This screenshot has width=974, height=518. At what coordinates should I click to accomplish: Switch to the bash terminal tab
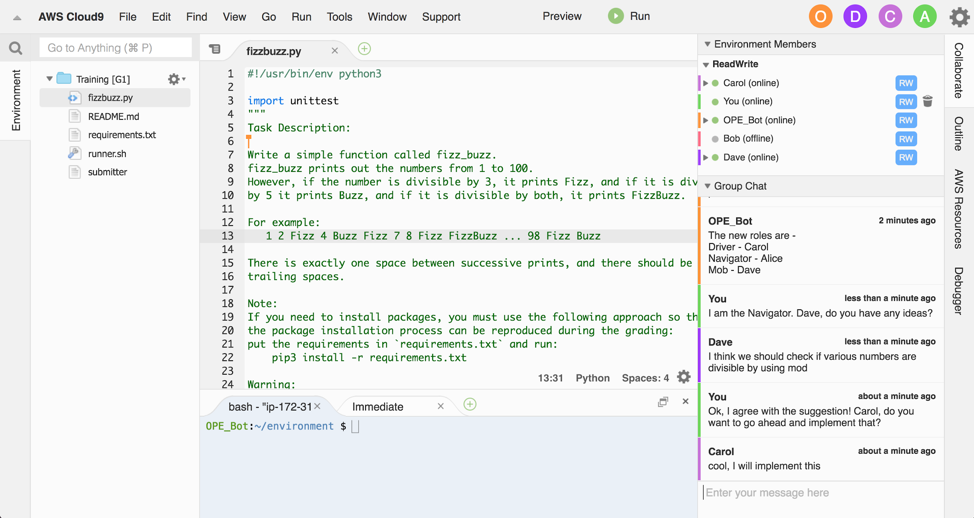[270, 406]
